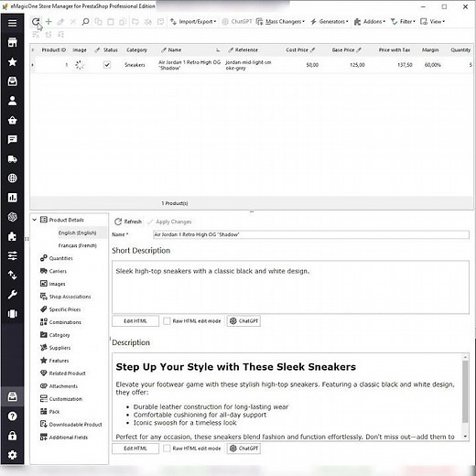Viewport: 476px width, 476px height.
Task: Click the refresh products toolbar icon
Action: pyautogui.click(x=36, y=21)
